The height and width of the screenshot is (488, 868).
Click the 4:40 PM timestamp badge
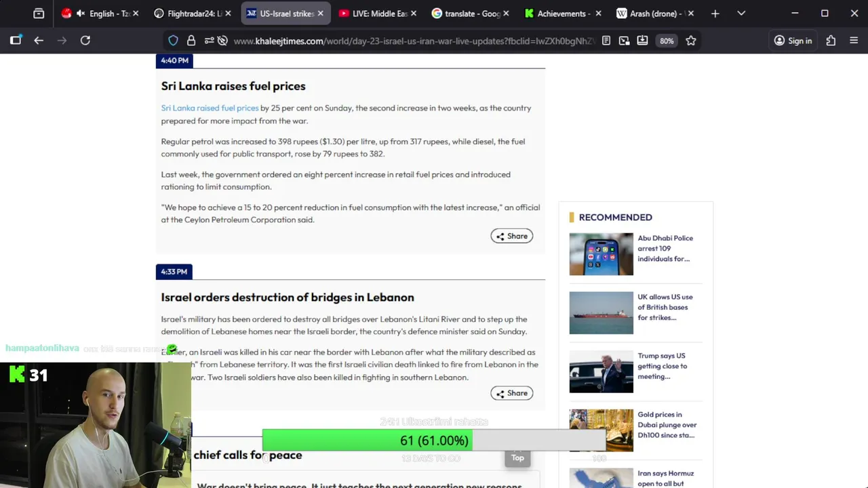[x=174, y=60]
